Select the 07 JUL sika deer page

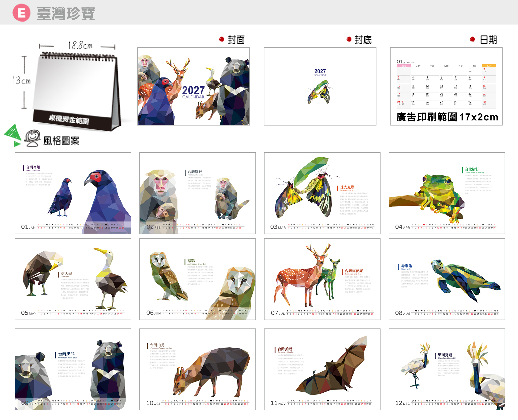(x=322, y=279)
